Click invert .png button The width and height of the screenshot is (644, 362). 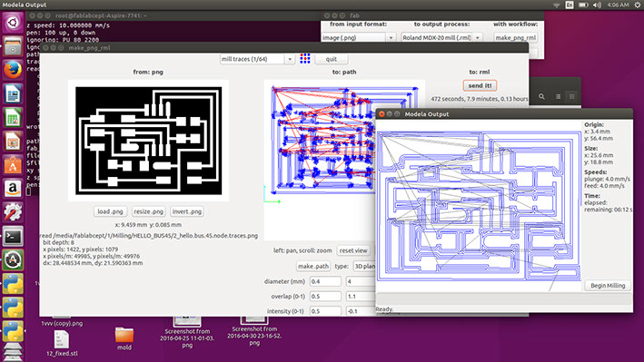pyautogui.click(x=187, y=211)
